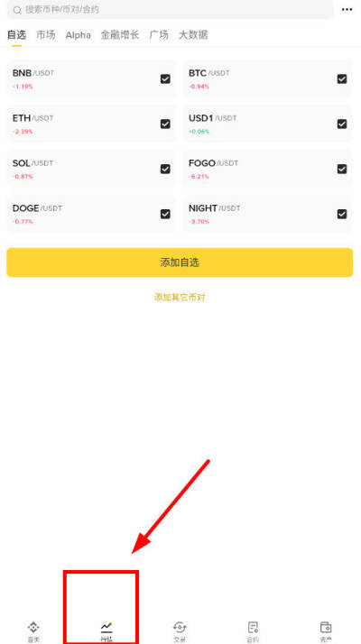Open the futures contract icon in bottom bar
The width and height of the screenshot is (361, 644).
pos(253,627)
